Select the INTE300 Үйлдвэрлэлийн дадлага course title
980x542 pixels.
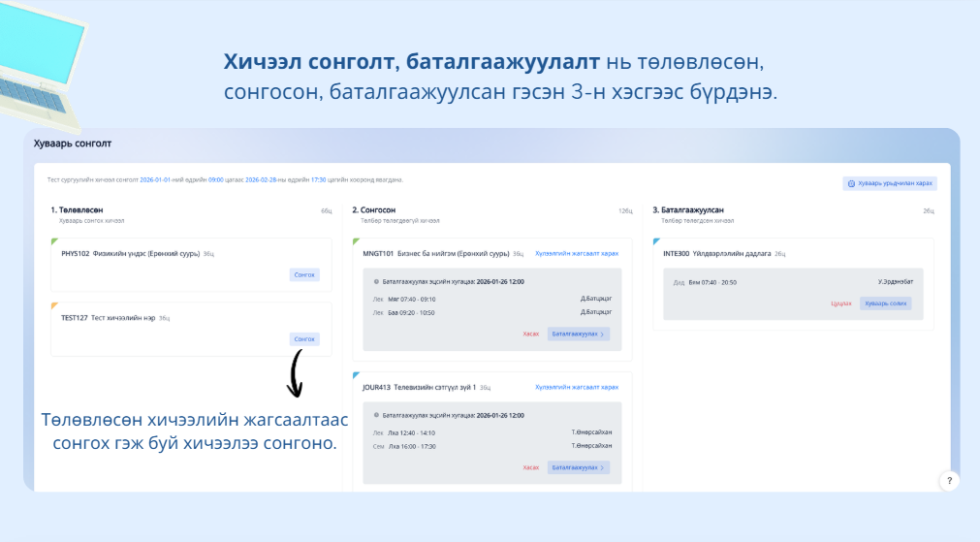pyautogui.click(x=717, y=253)
